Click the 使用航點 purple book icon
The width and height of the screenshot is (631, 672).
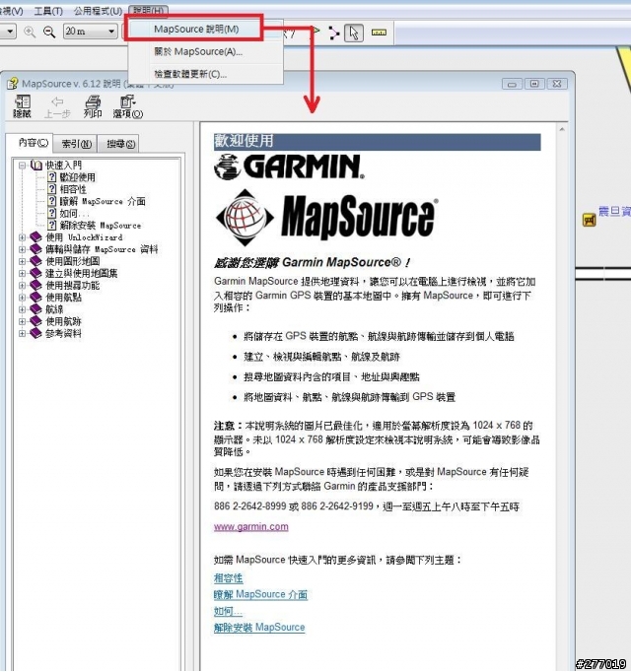(x=36, y=297)
